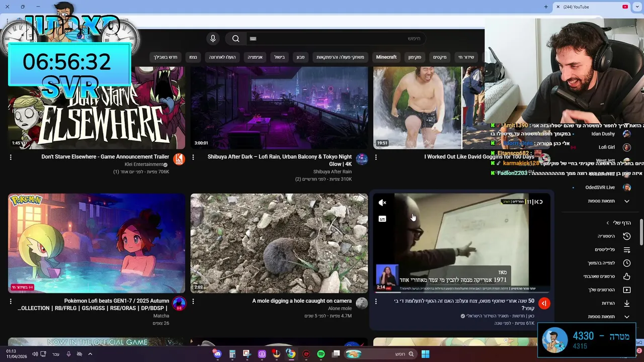Open options menu for Shibuya After Dark video
Image resolution: width=644 pixels, height=362 pixels.
coord(193,157)
